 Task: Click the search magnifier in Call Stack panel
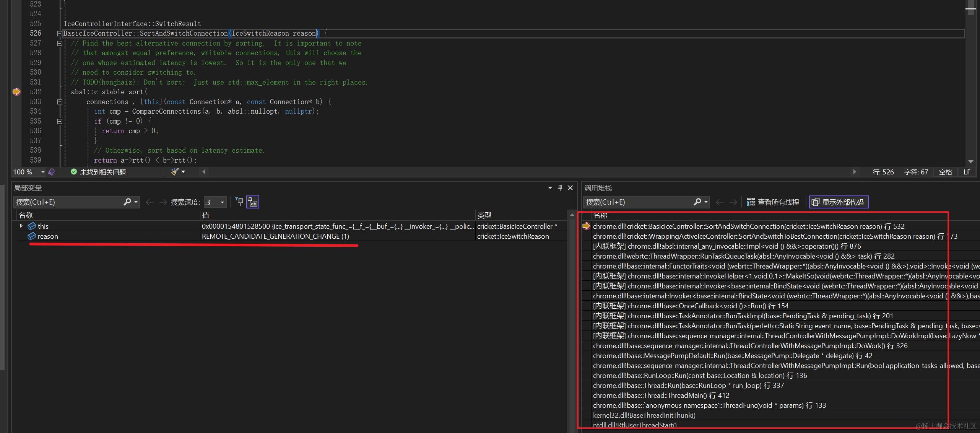pos(697,202)
